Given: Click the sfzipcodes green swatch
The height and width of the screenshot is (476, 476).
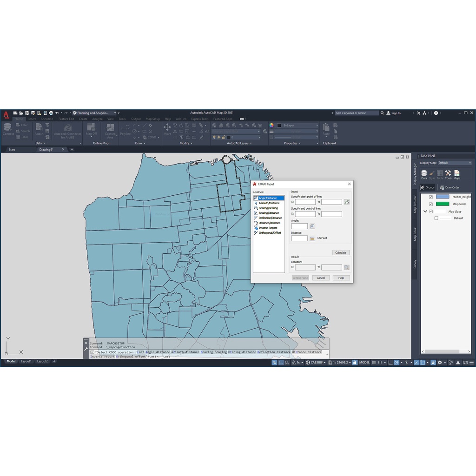Looking at the screenshot, I should point(443,204).
